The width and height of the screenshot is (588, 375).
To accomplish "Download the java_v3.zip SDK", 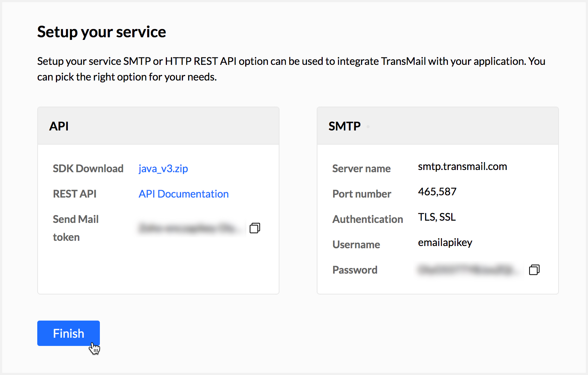I will pos(163,168).
